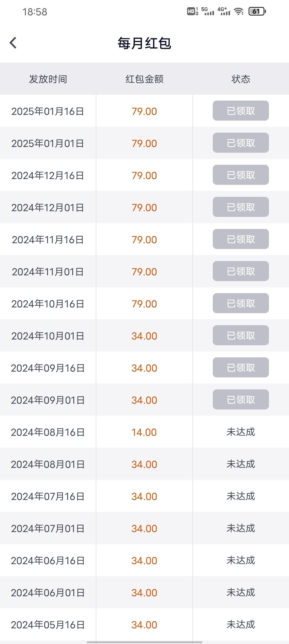Click 已领取 button for 2025年01月01日
Image resolution: width=289 pixels, height=644 pixels.
[241, 143]
